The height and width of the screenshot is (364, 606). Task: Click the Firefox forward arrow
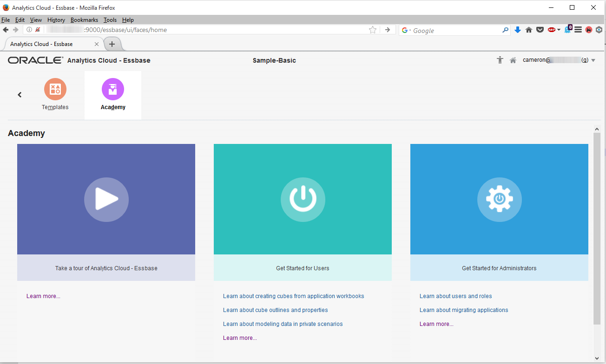tap(16, 30)
